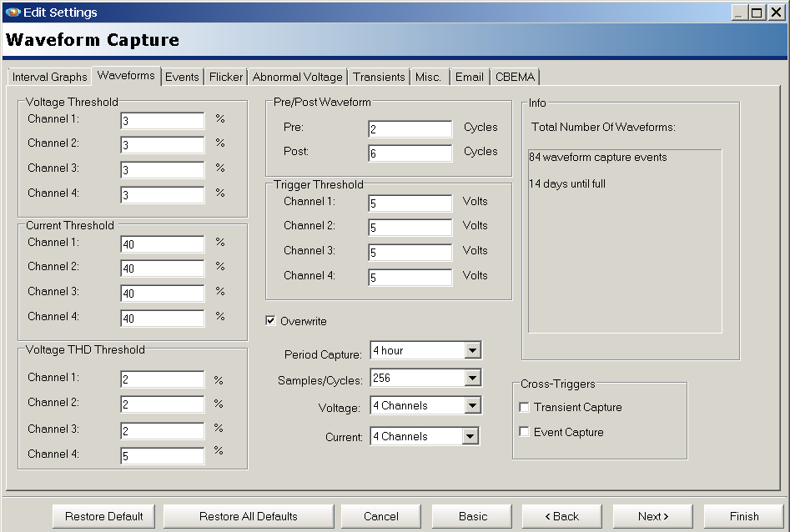The image size is (790, 532).
Task: Open the Interval Graphs tab
Action: click(48, 77)
